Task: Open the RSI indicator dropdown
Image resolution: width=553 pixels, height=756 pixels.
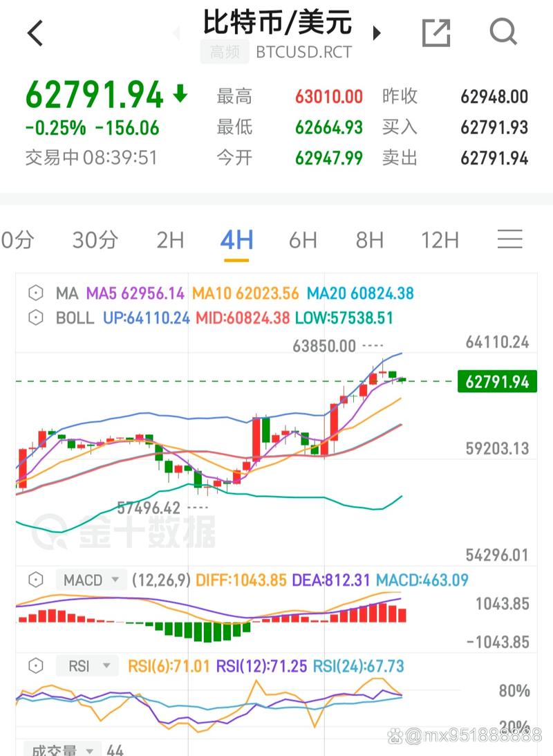Action: pyautogui.click(x=86, y=666)
